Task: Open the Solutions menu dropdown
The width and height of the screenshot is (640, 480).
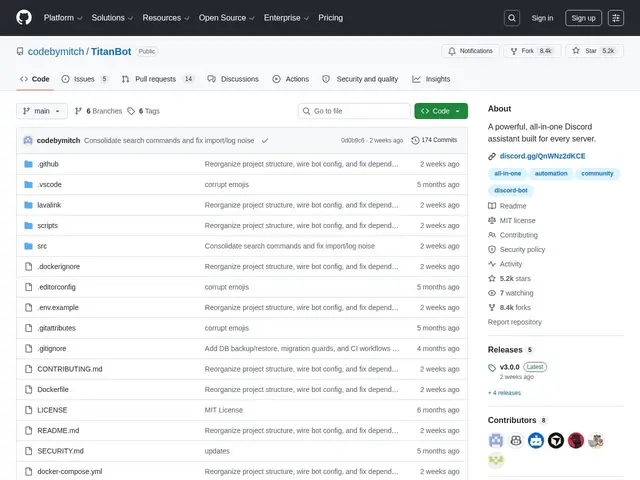Action: 112,18
